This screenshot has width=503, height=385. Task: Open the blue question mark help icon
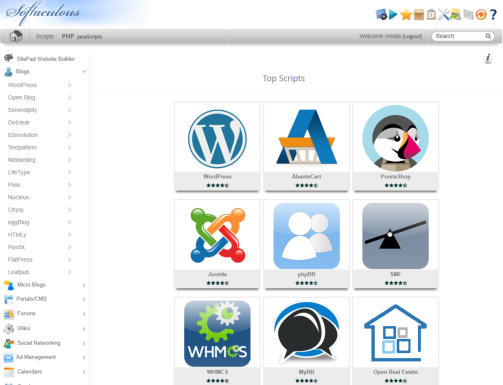493,15
